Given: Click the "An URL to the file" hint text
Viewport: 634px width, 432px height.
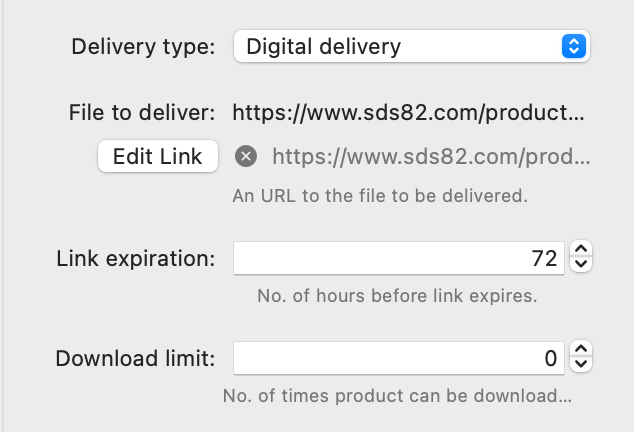Looking at the screenshot, I should 379,196.
